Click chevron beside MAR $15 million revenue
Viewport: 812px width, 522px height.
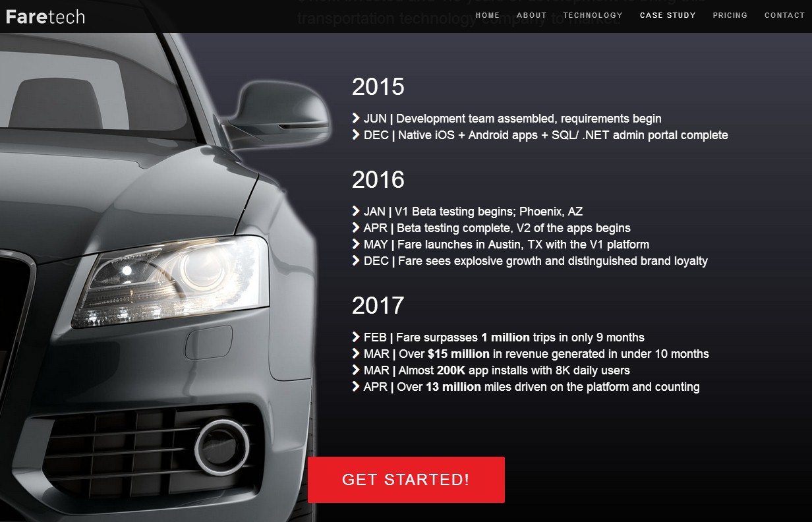point(356,354)
